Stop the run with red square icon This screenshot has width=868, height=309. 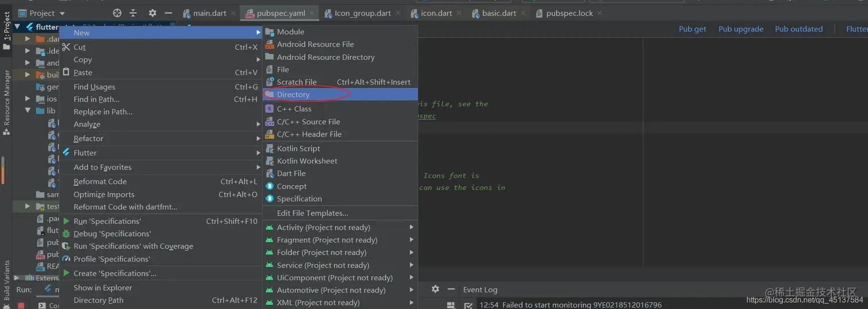click(x=21, y=306)
